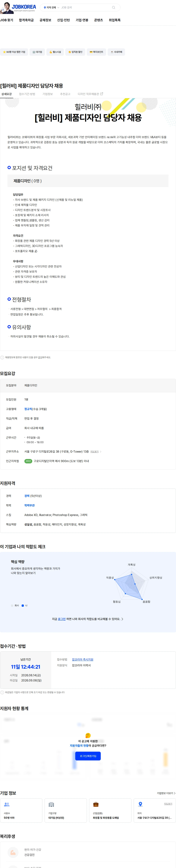Open the 디자인 직무채용관 external link

click(90, 94)
